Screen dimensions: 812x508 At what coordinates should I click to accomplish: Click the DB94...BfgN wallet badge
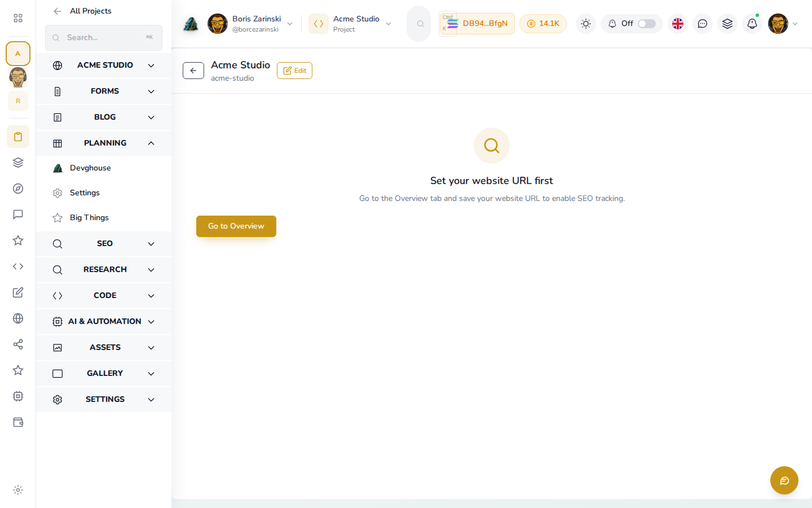(x=477, y=24)
